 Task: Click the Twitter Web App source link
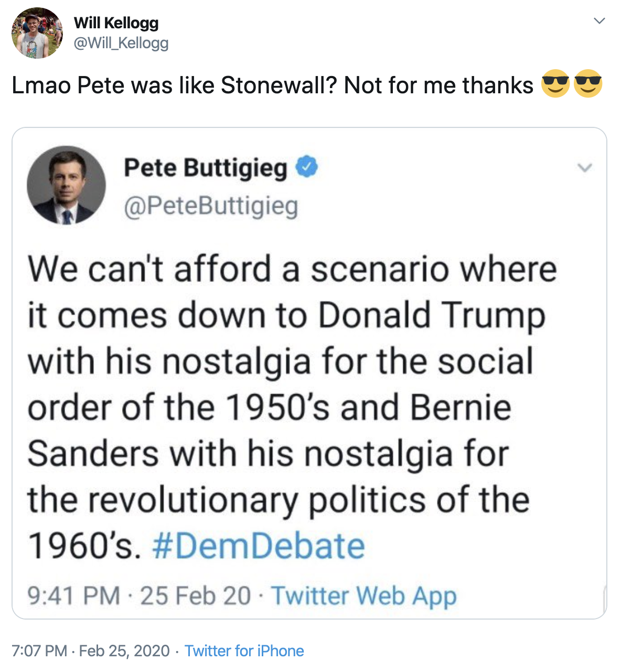click(363, 596)
